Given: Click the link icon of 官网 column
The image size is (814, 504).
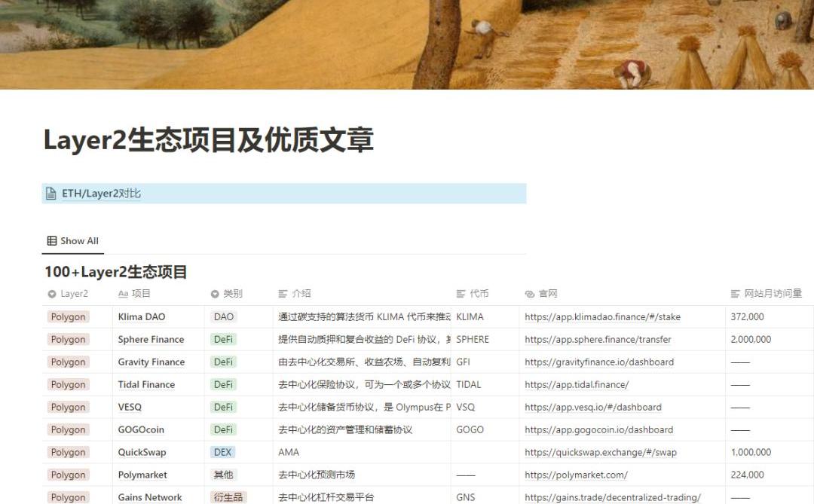Looking at the screenshot, I should click(x=530, y=294).
